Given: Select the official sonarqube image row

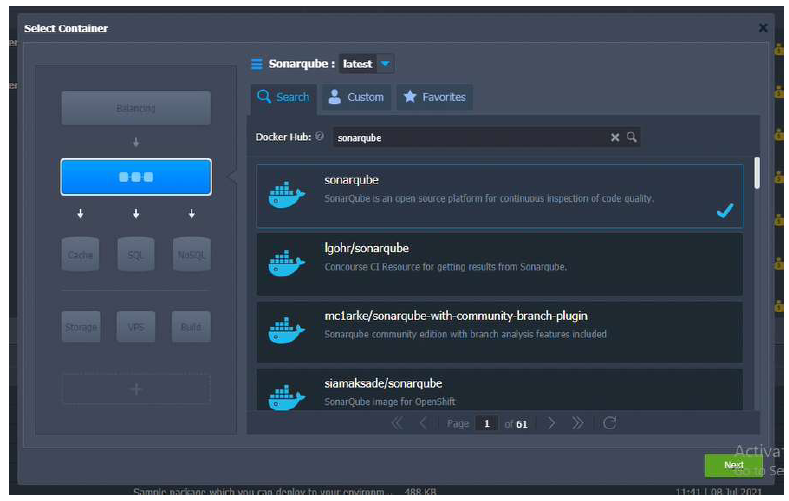Looking at the screenshot, I should pos(500,196).
